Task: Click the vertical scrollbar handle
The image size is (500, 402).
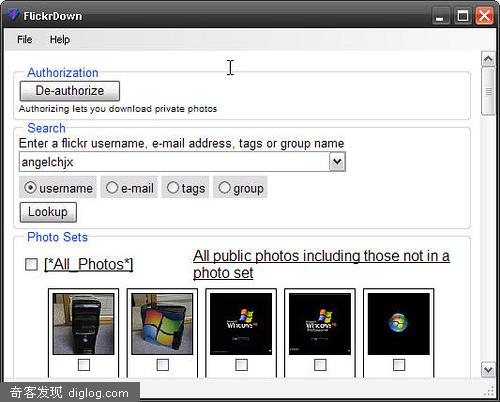Action: pos(488,91)
